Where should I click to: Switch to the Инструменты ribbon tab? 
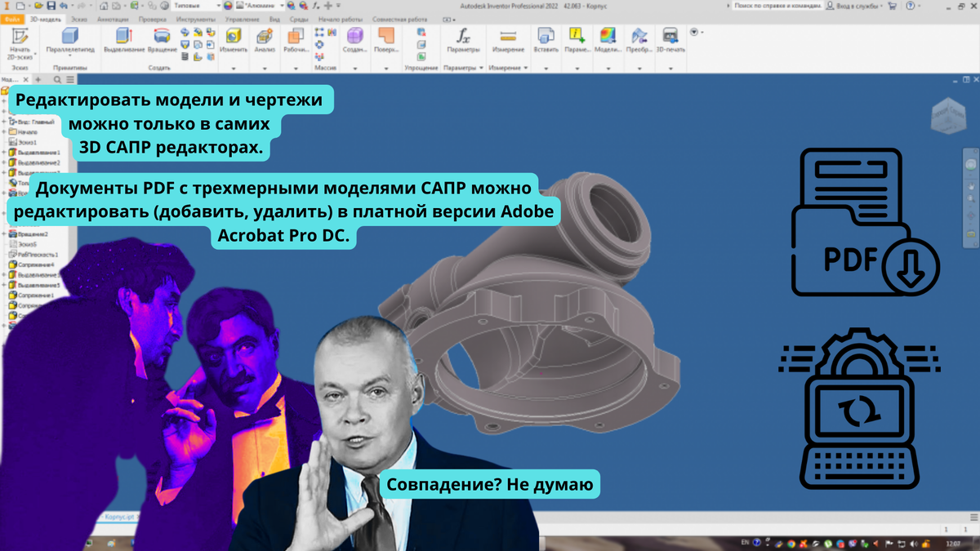pyautogui.click(x=197, y=18)
